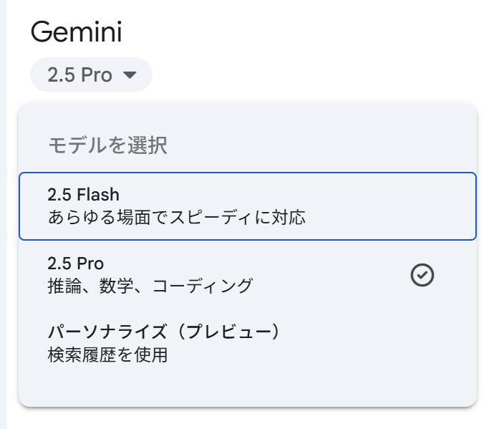The image size is (504, 429).
Task: Click the caret arrow in the model pill
Action: 130,75
